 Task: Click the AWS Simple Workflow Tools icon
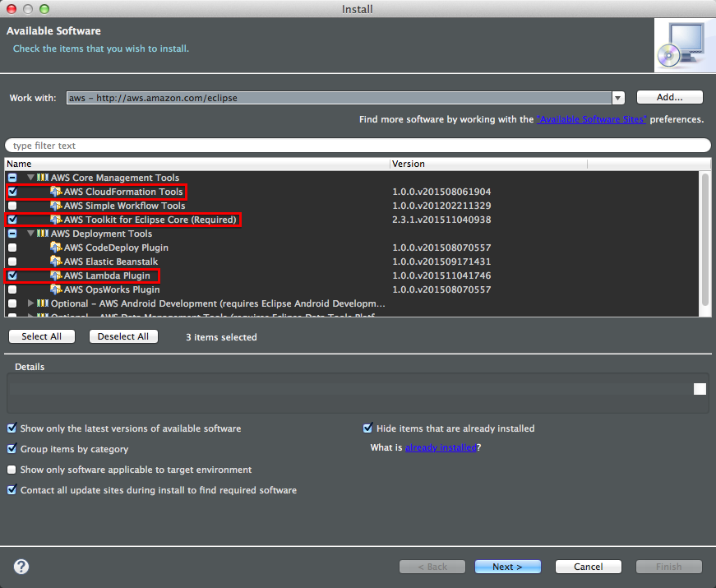click(x=56, y=206)
